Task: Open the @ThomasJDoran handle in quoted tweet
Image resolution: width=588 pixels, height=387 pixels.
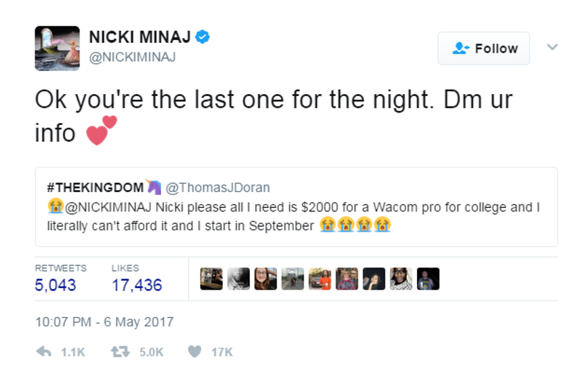Action: point(217,187)
